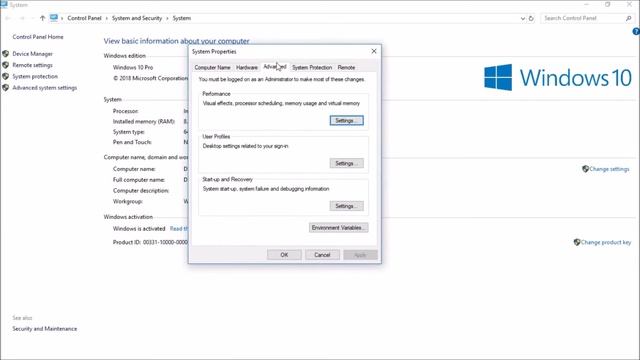Open Security and Maintenance link
Viewport: 640px width, 360px height.
point(44,329)
